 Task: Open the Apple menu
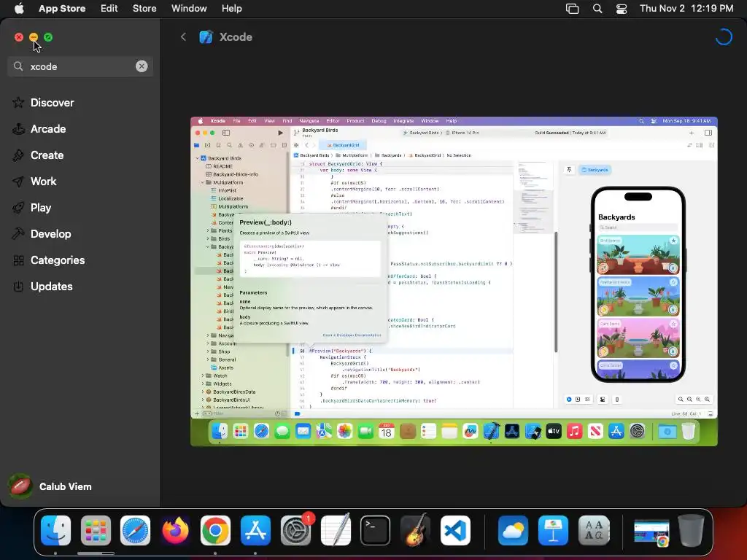tap(19, 8)
